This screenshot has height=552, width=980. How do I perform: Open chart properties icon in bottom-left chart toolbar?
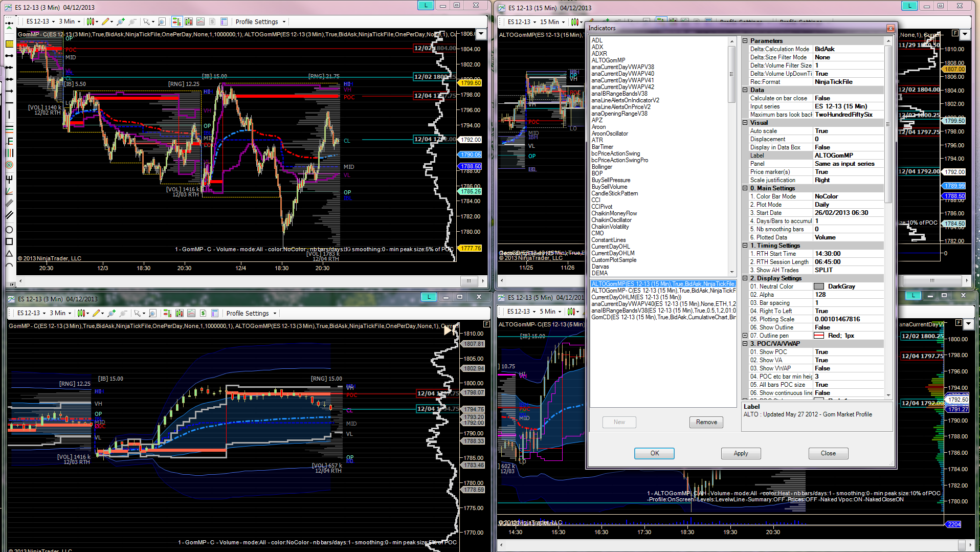click(215, 313)
